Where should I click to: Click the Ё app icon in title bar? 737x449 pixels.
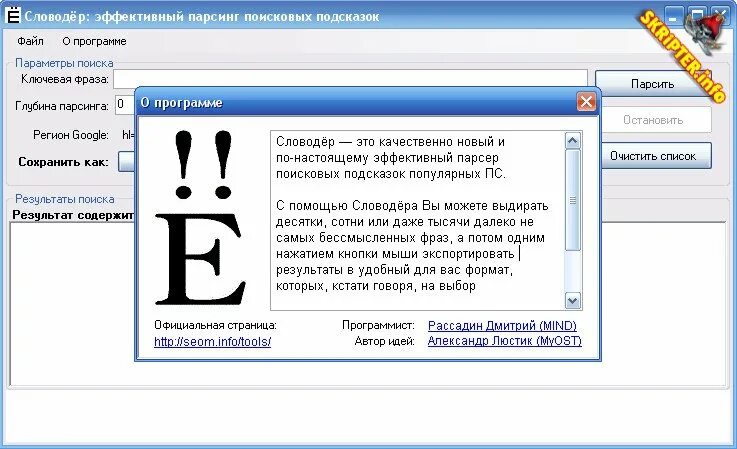point(14,15)
